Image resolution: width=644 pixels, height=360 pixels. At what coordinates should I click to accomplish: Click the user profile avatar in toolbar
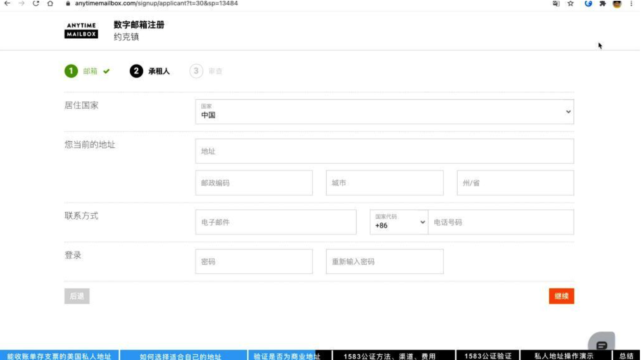click(616, 4)
